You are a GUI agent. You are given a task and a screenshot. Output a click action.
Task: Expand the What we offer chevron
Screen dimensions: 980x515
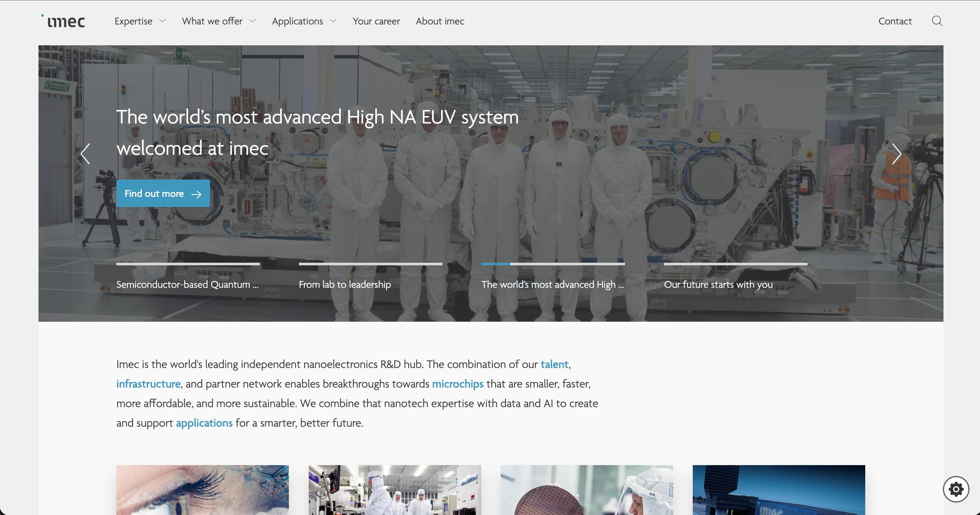[x=253, y=21]
